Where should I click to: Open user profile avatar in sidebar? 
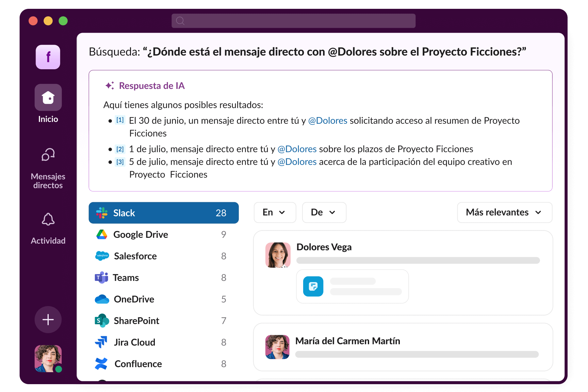tap(48, 358)
